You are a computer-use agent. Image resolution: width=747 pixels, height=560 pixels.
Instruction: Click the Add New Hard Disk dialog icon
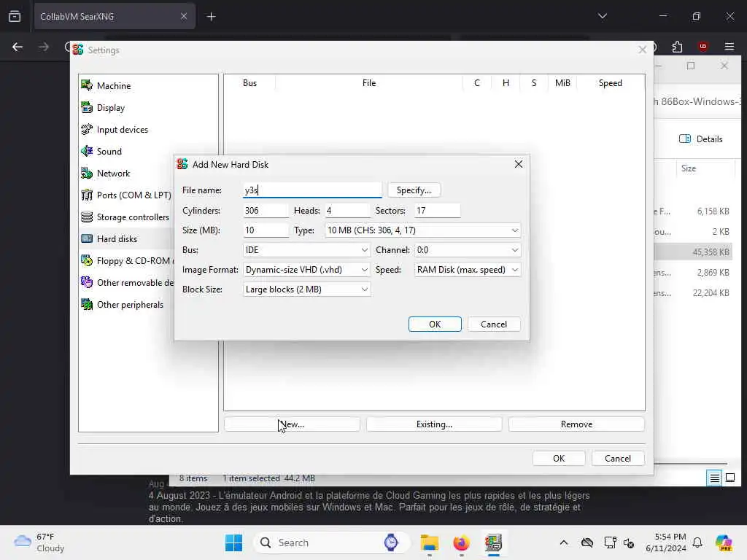click(182, 164)
